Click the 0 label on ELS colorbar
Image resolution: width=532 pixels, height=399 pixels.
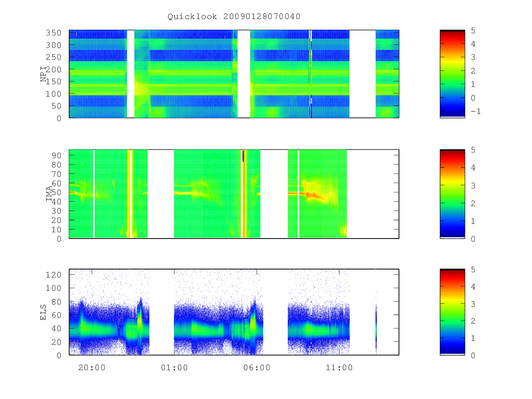point(473,355)
